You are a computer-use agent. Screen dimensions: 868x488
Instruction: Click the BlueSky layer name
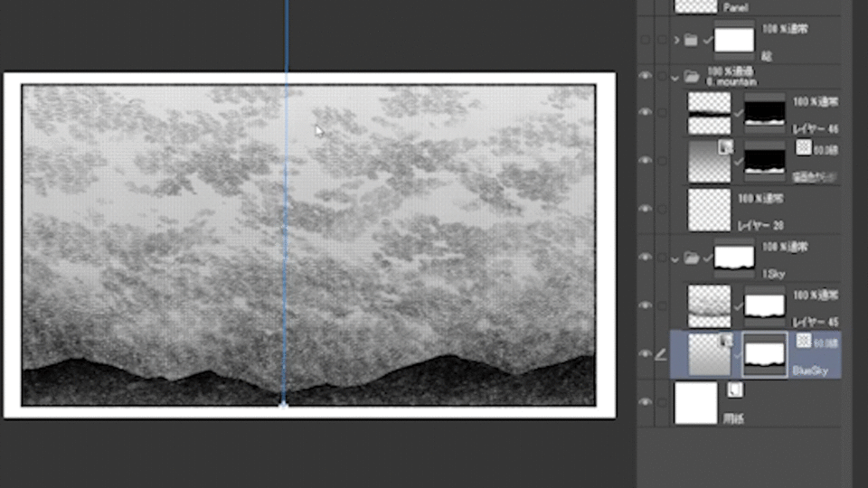(810, 371)
